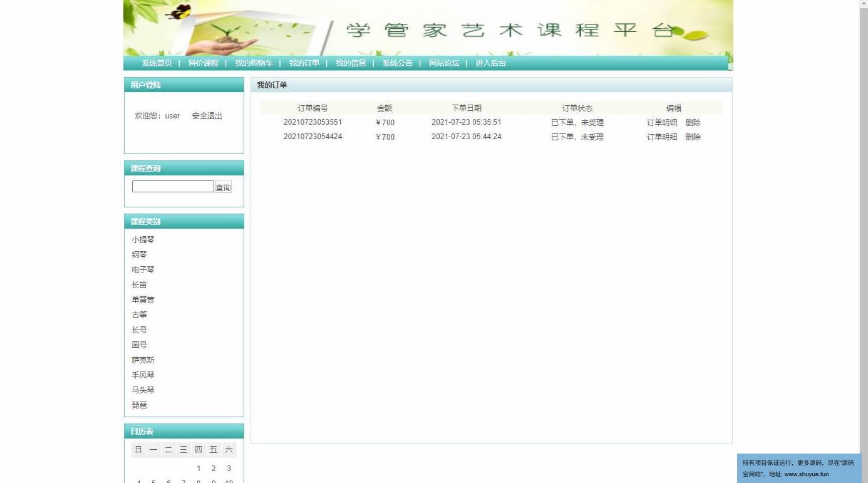The image size is (868, 483).
Task: Select 钢琴 course category
Action: tap(139, 255)
